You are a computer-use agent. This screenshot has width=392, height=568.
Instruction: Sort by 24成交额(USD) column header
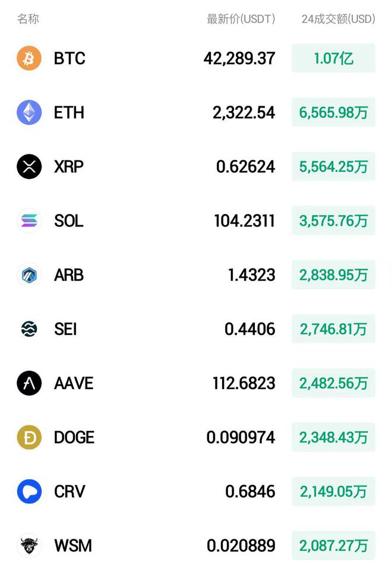[339, 19]
